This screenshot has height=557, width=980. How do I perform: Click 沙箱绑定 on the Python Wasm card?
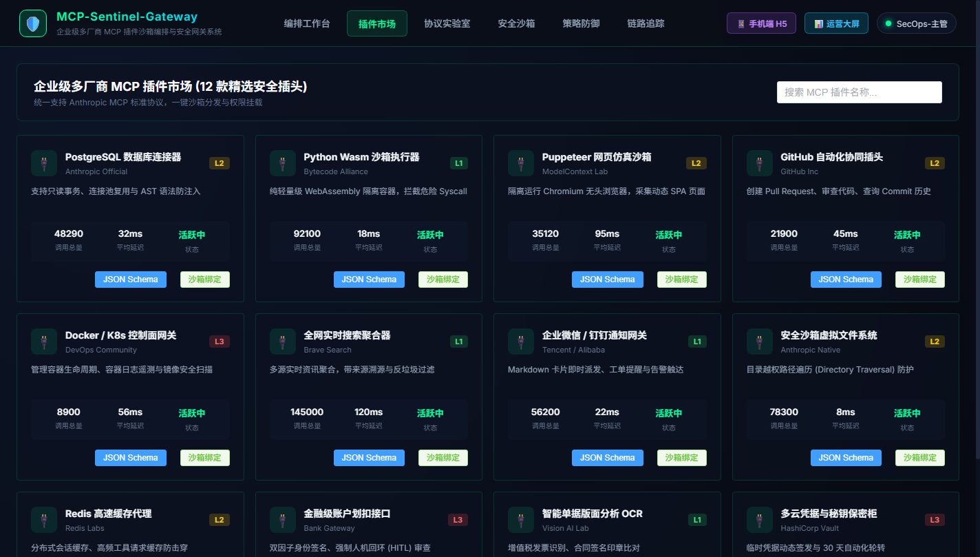(x=443, y=280)
